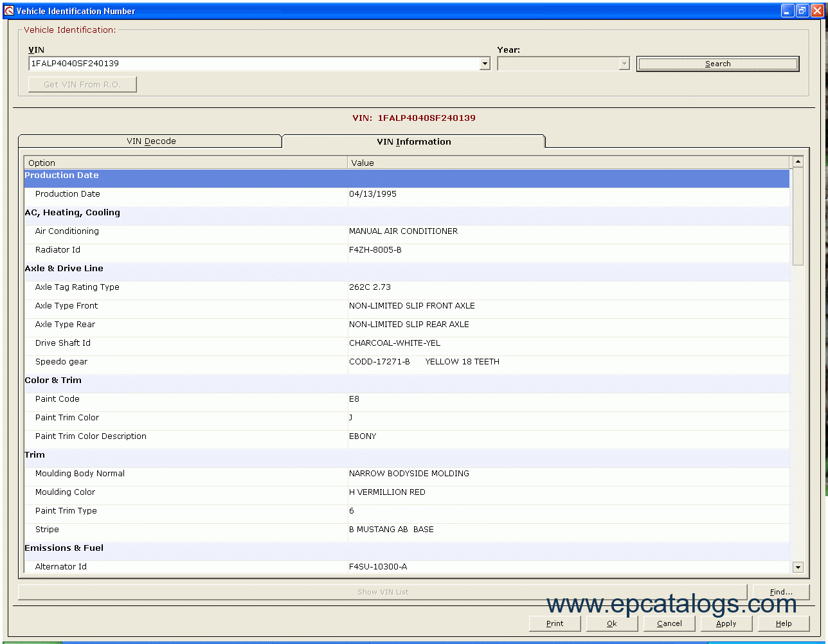Click the Find... button
828x644 pixels.
tap(780, 592)
